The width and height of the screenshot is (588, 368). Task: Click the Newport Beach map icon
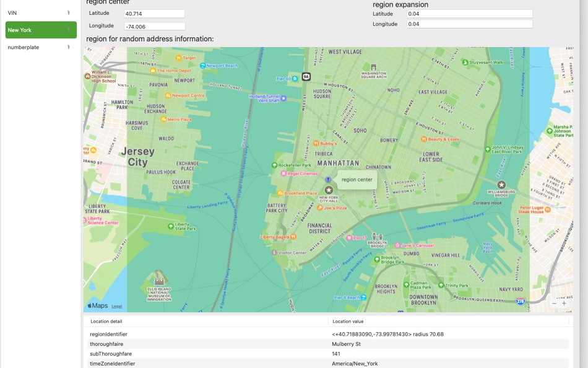pyautogui.click(x=202, y=66)
